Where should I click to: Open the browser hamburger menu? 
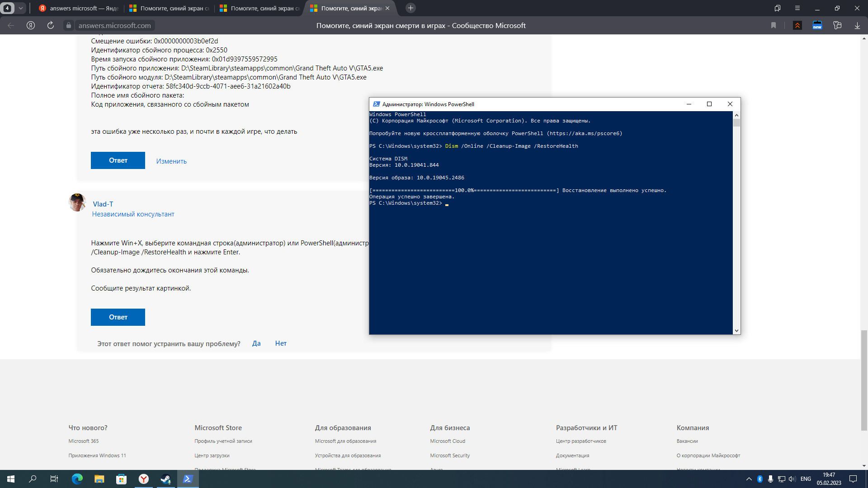click(797, 8)
